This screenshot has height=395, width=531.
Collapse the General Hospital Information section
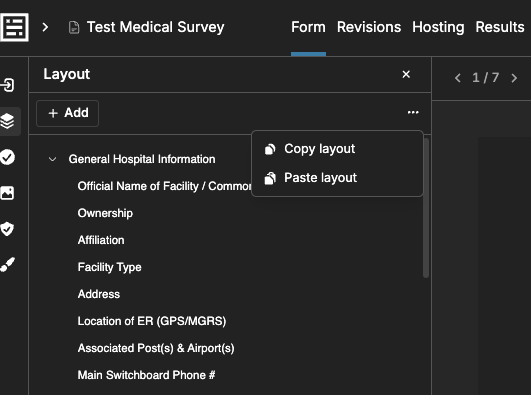coord(52,159)
